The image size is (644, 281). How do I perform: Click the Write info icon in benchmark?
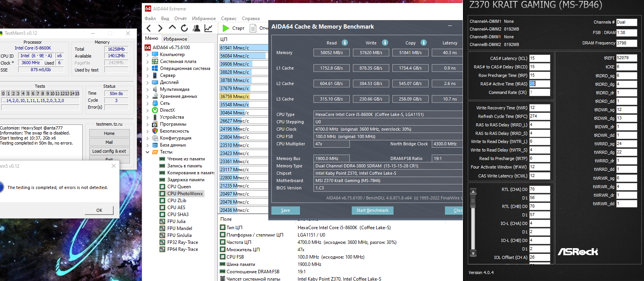pos(385,43)
